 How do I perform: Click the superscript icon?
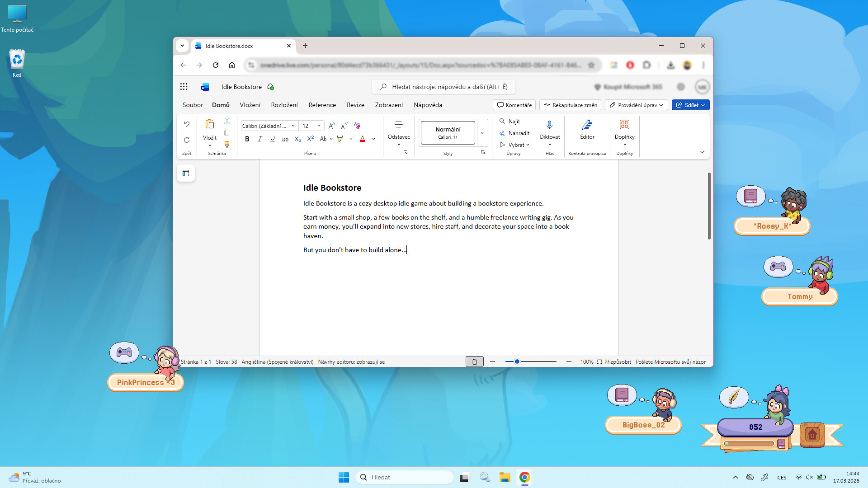310,139
